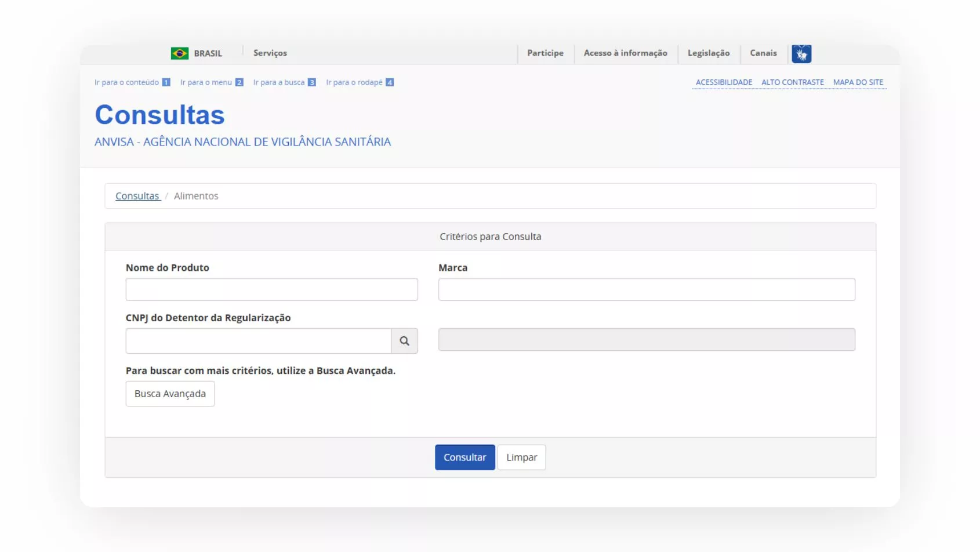Toggle ALTO CONTRASTE mode
The width and height of the screenshot is (980, 552).
pyautogui.click(x=792, y=82)
